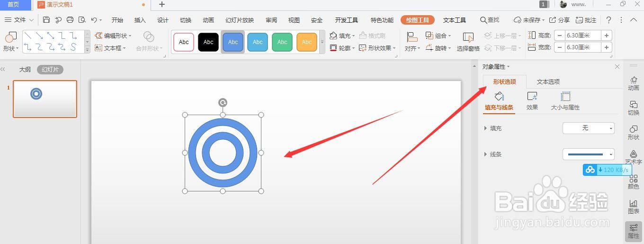The width and height of the screenshot is (644, 244).
Task: Click 未保存 cloud save status
Action: coord(530,20)
